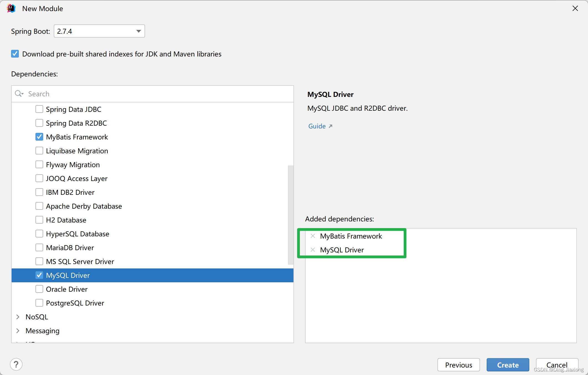Screen dimensions: 588x375
Task: Check the PostgreSQL Driver checkbox
Action: [x=39, y=303]
